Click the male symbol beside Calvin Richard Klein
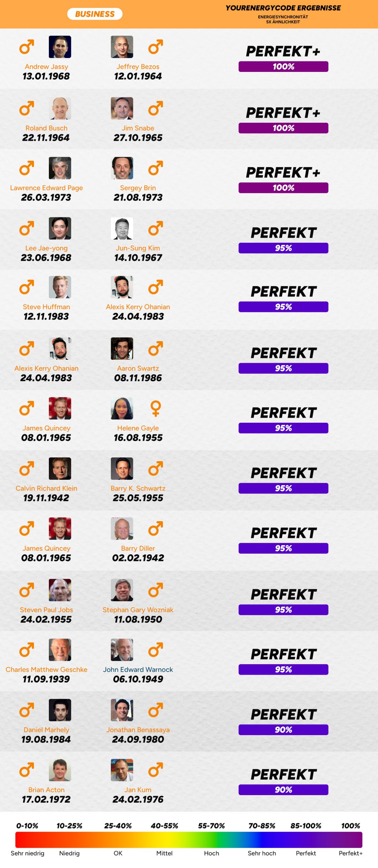The height and width of the screenshot is (868, 378). (26, 469)
